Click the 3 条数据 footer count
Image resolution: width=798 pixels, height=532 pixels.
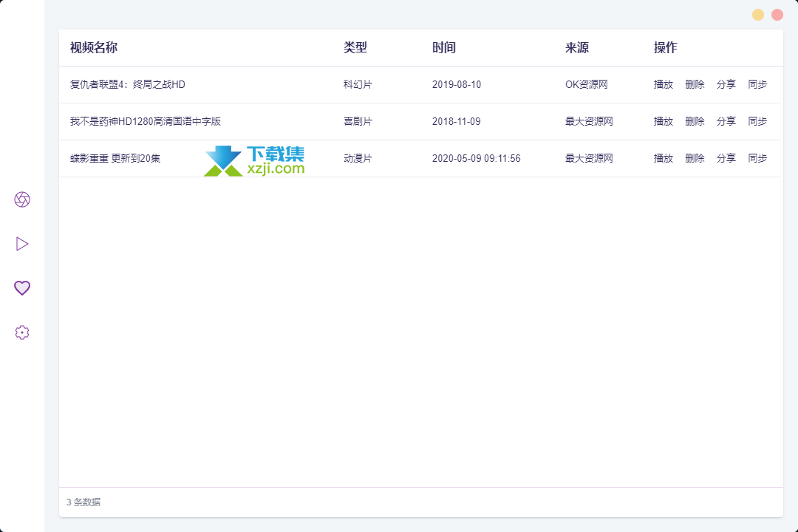pyautogui.click(x=83, y=502)
